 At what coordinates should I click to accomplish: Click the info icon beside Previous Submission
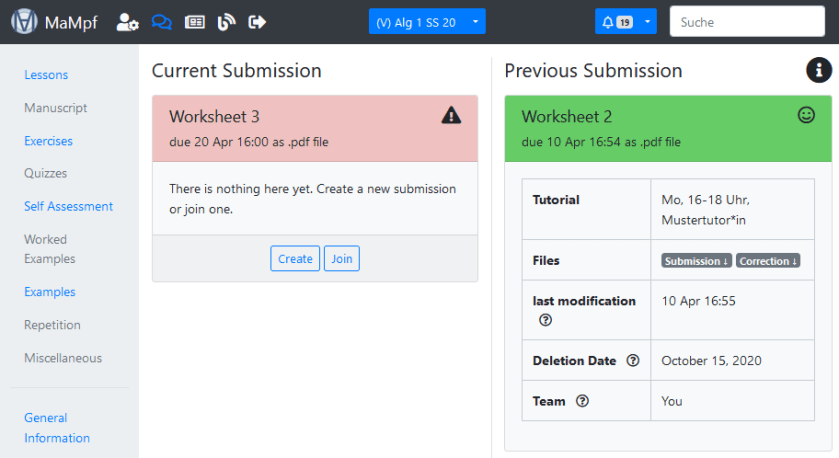[x=819, y=70]
